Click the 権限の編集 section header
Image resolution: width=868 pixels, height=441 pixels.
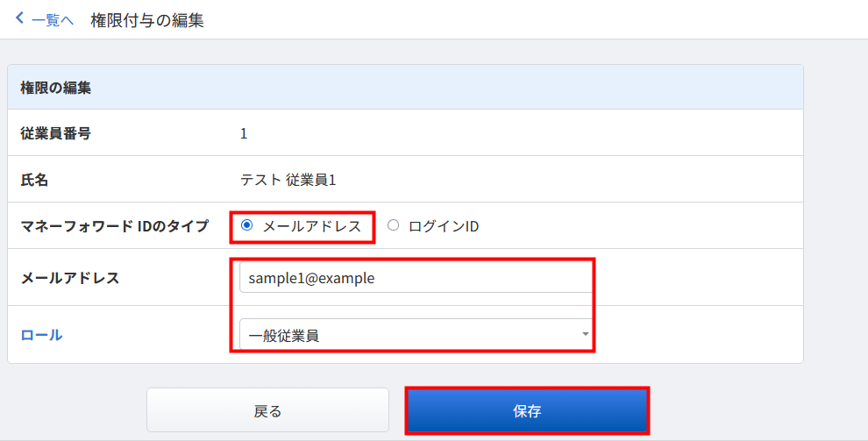(x=56, y=88)
